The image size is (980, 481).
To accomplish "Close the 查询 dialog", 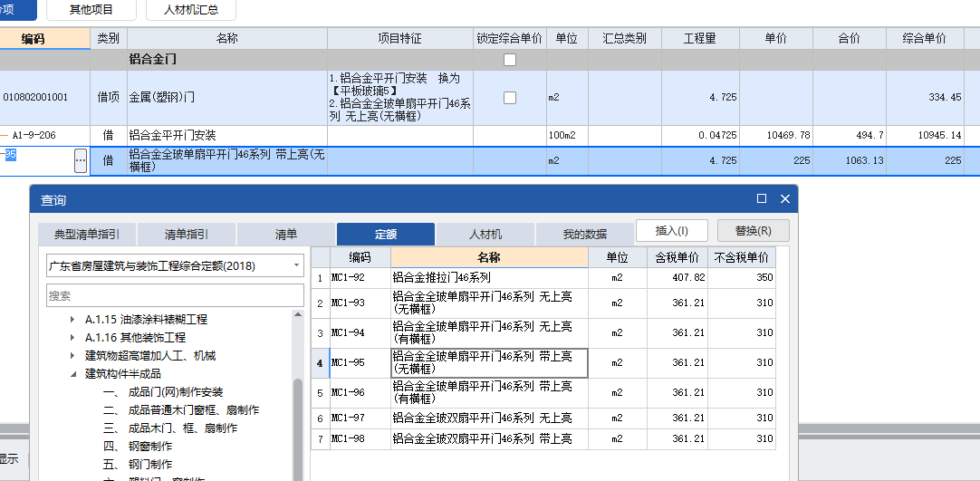I will click(785, 198).
